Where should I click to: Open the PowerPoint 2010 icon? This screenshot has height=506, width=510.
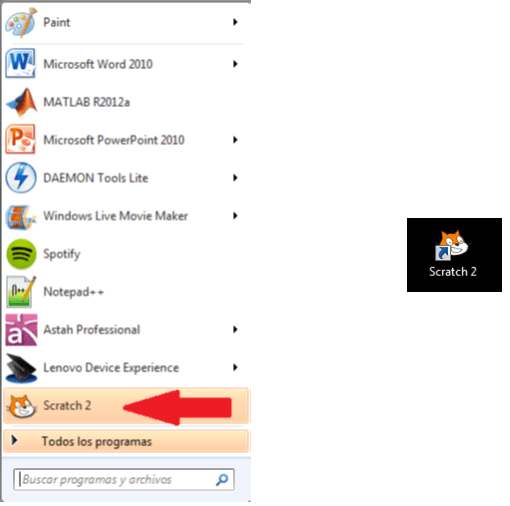[x=20, y=139]
